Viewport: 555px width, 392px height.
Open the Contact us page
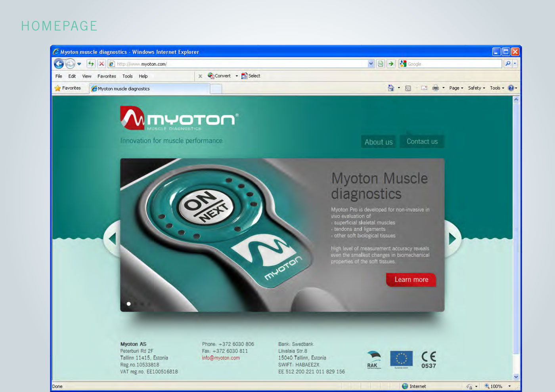coord(422,141)
